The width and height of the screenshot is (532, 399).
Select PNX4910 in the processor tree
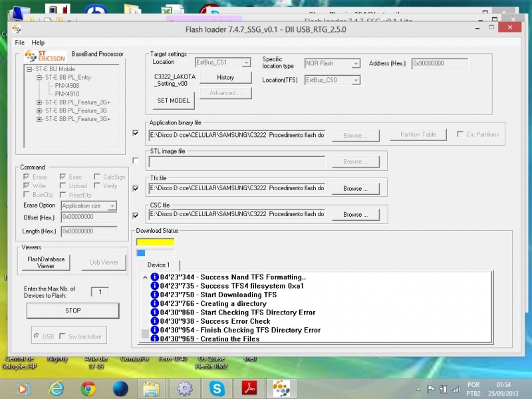point(67,94)
